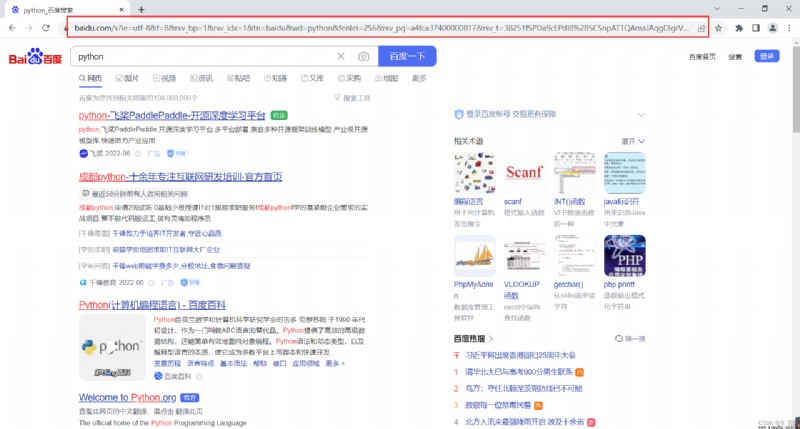Click the shield icon beside 登录百度帐号
The image size is (800, 429).
tap(459, 114)
